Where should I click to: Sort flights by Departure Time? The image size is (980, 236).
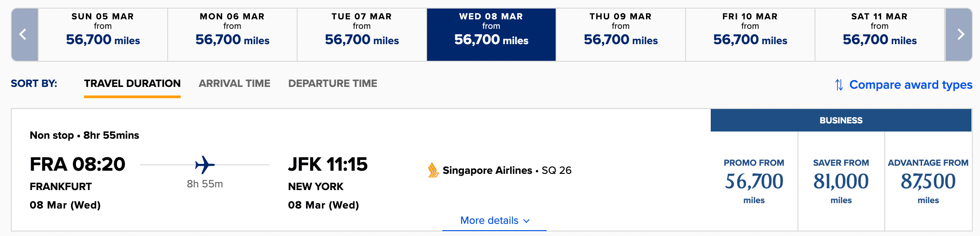pyautogui.click(x=333, y=84)
